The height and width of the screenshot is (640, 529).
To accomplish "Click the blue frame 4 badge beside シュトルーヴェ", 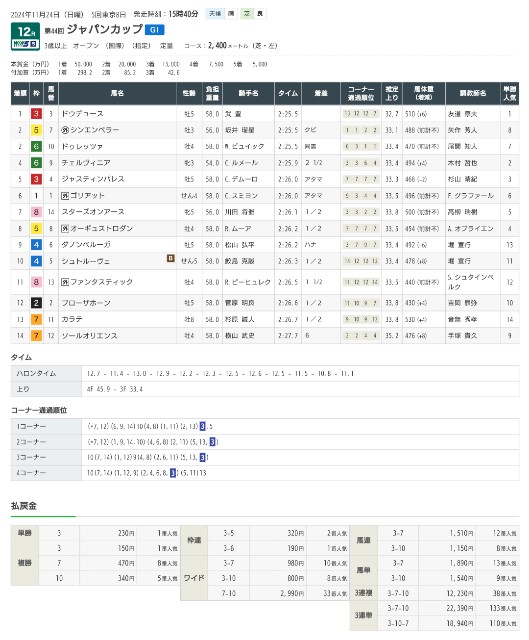I will [x=36, y=261].
